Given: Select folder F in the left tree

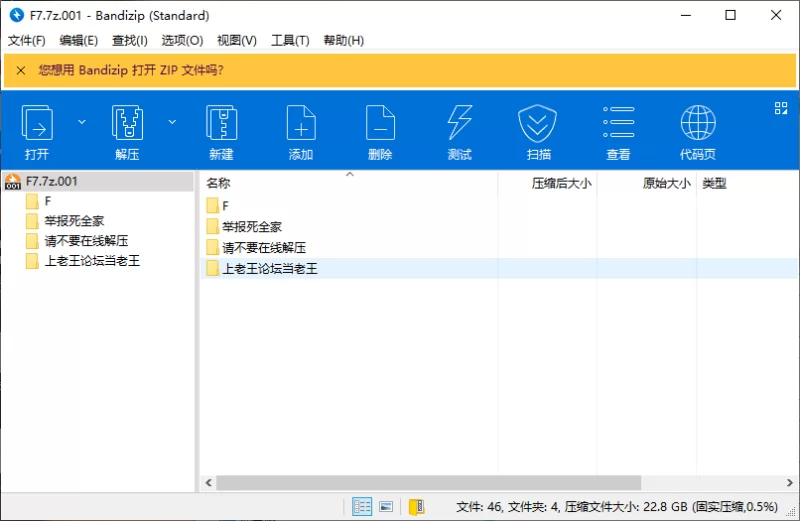Looking at the screenshot, I should (47, 201).
